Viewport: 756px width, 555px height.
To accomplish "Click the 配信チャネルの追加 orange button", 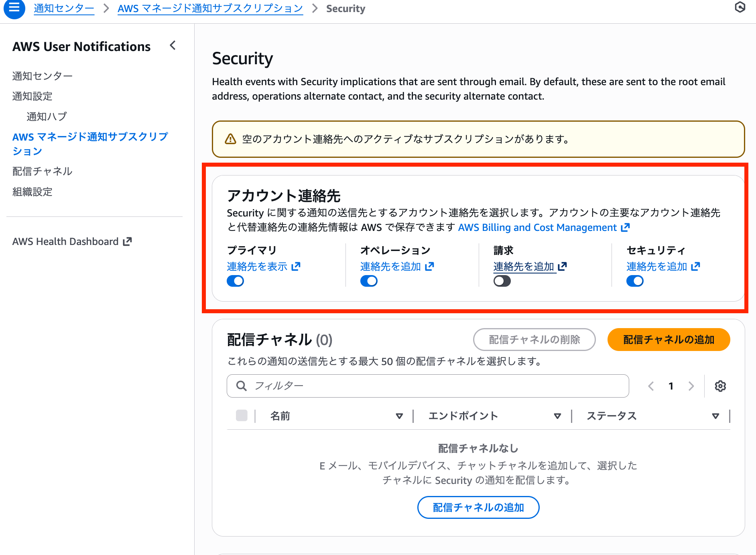I will [668, 339].
